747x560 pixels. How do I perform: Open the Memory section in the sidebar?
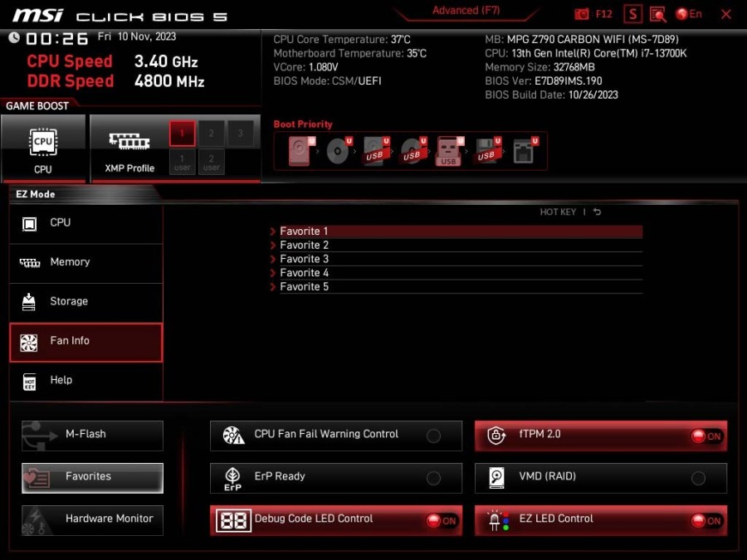(86, 262)
